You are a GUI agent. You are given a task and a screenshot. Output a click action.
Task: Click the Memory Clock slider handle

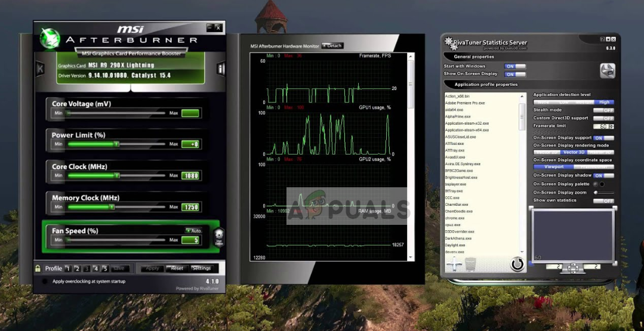pos(112,207)
